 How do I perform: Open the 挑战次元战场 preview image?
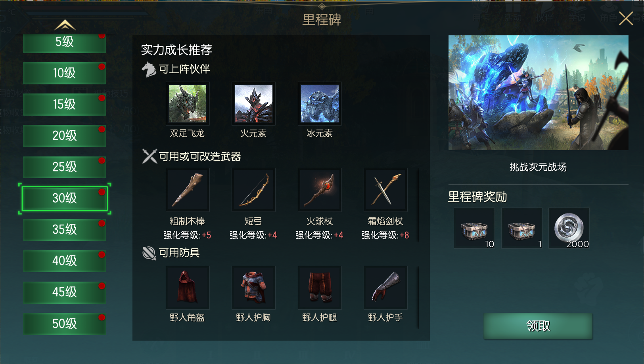pos(539,93)
